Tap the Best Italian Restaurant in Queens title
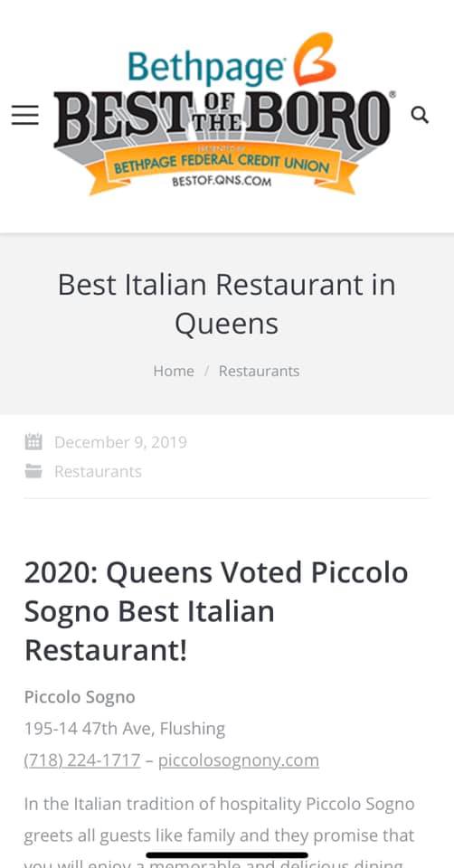This screenshot has height=868, width=454. (227, 304)
